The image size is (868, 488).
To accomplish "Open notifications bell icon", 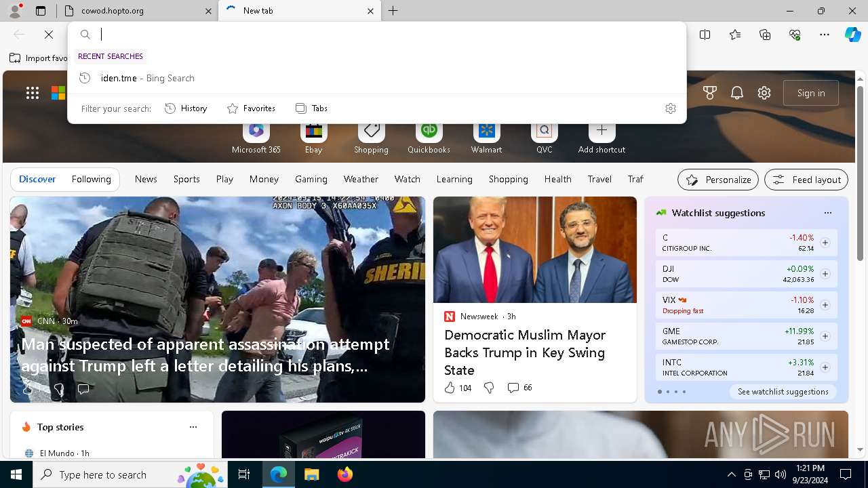I will (737, 93).
